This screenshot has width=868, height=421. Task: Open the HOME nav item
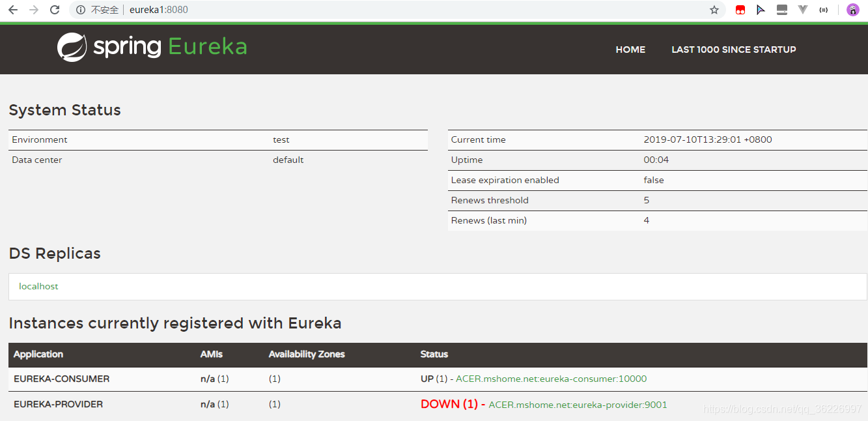(630, 50)
